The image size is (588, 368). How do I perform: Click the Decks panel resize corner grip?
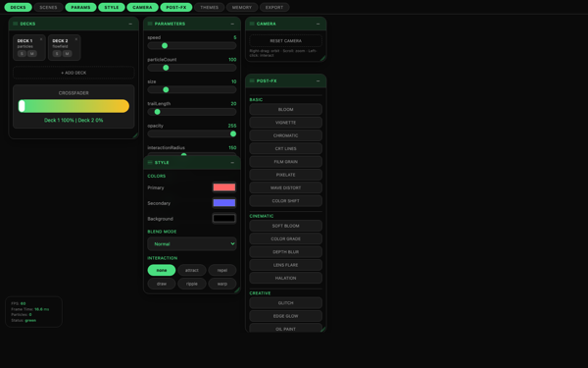pyautogui.click(x=135, y=135)
